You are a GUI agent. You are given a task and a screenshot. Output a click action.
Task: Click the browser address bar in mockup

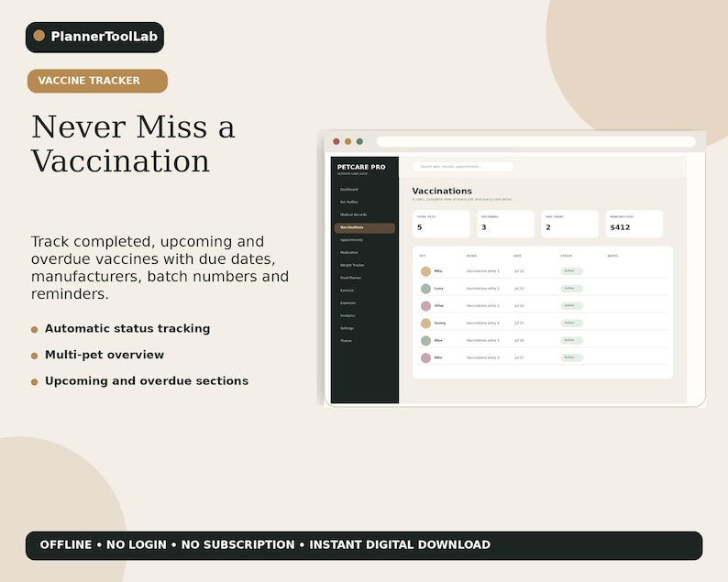pos(536,141)
